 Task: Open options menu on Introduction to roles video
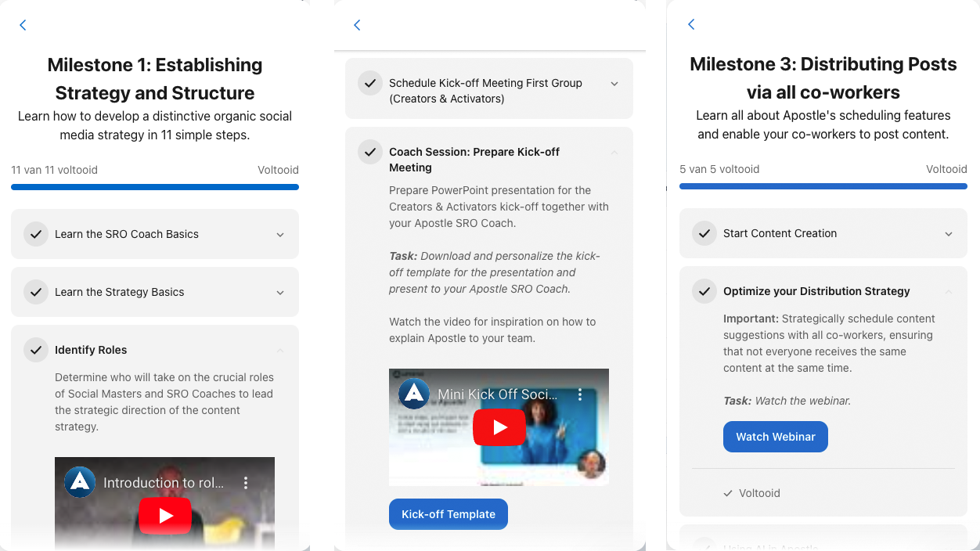pos(246,483)
